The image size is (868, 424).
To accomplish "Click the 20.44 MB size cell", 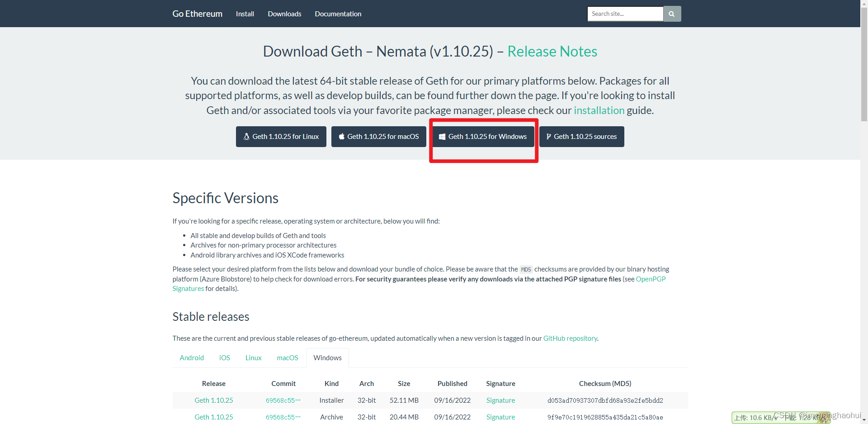I will point(404,417).
